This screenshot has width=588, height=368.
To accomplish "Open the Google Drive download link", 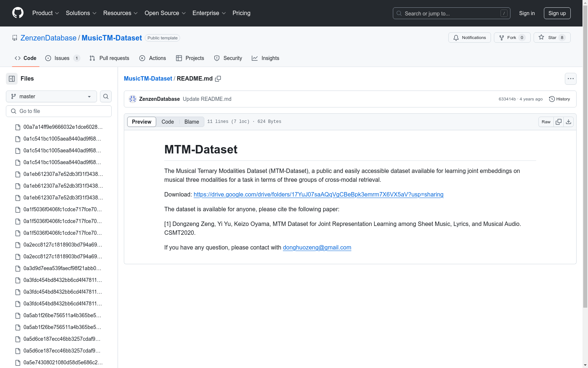I will (x=318, y=195).
